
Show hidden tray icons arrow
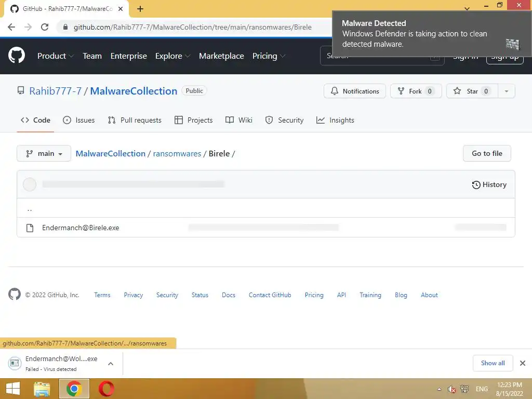coord(439,389)
